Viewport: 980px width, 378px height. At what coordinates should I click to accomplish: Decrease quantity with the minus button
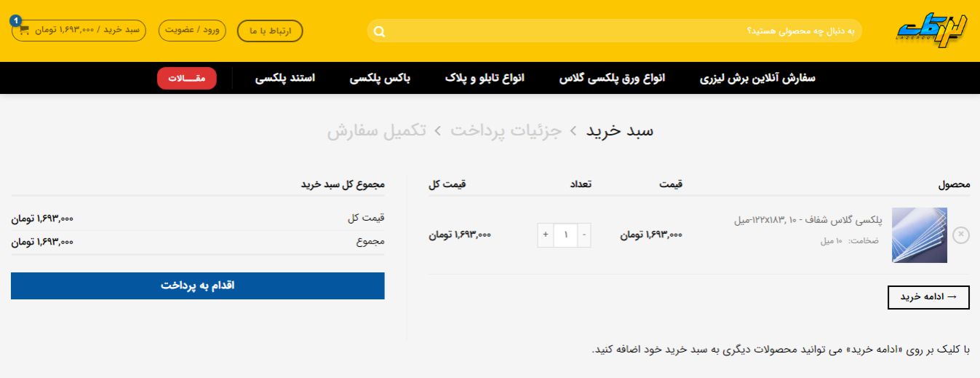[x=585, y=235]
